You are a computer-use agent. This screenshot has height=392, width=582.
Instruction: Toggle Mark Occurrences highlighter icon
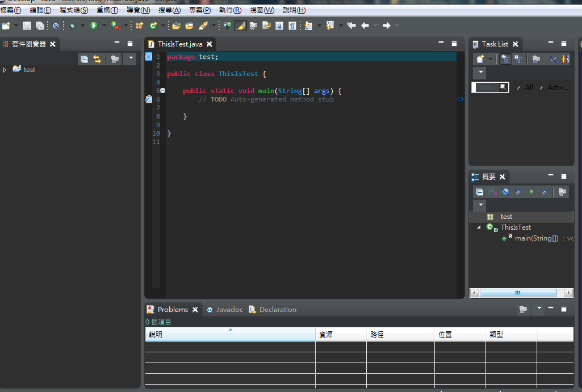tap(241, 26)
